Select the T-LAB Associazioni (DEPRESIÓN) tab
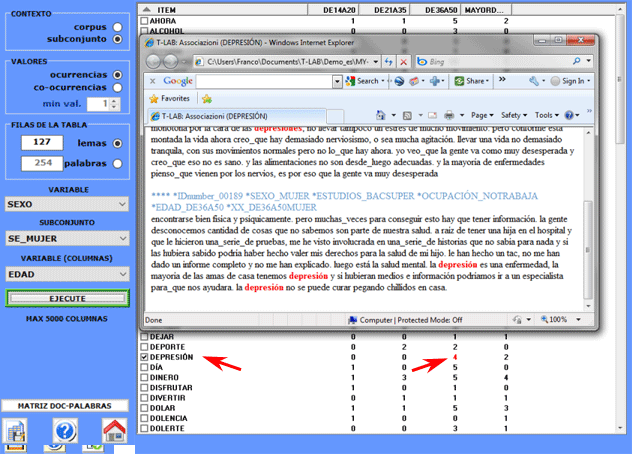 237,116
